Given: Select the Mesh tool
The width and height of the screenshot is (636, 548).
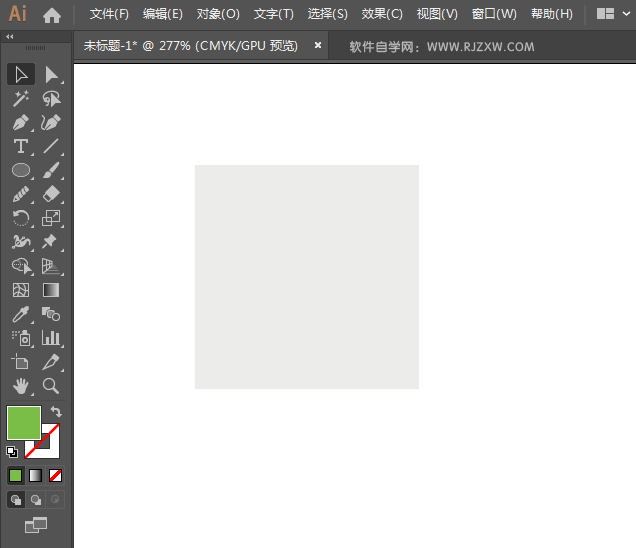Looking at the screenshot, I should click(x=21, y=290).
